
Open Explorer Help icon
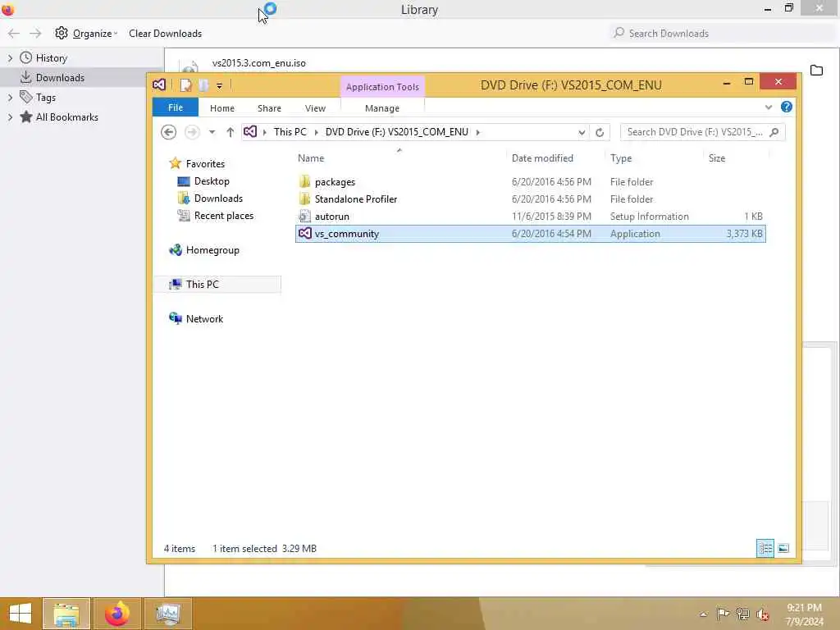coord(786,107)
